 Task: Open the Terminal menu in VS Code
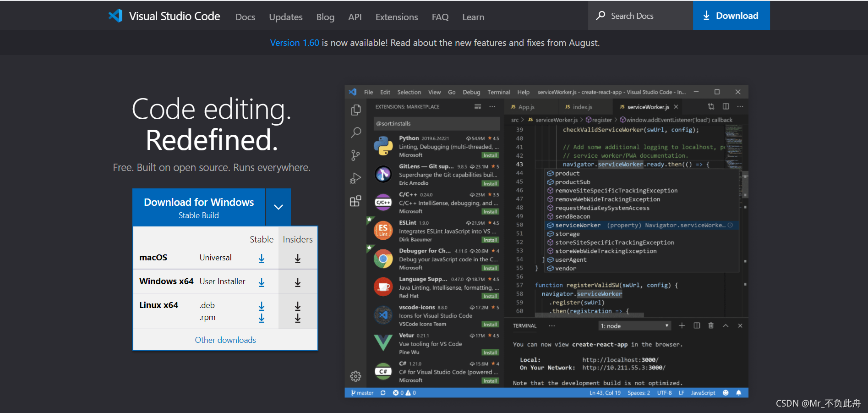point(499,92)
